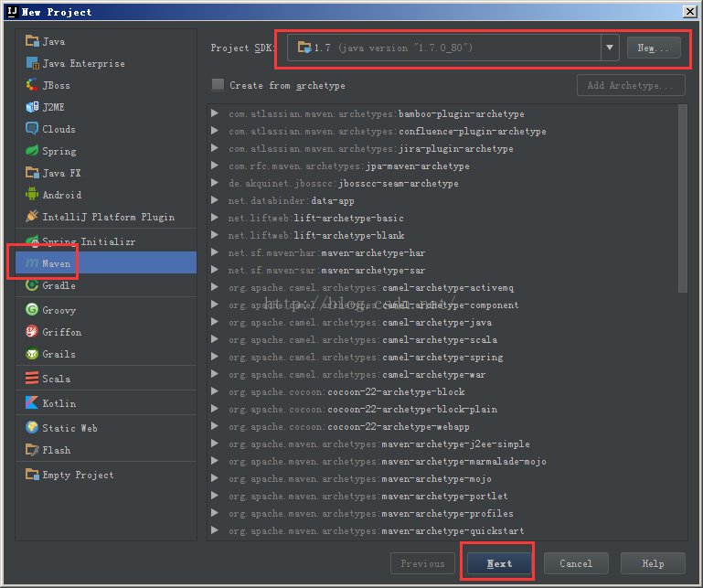The width and height of the screenshot is (703, 588).
Task: Select camel-archetype-war archetype row
Action: point(444,375)
